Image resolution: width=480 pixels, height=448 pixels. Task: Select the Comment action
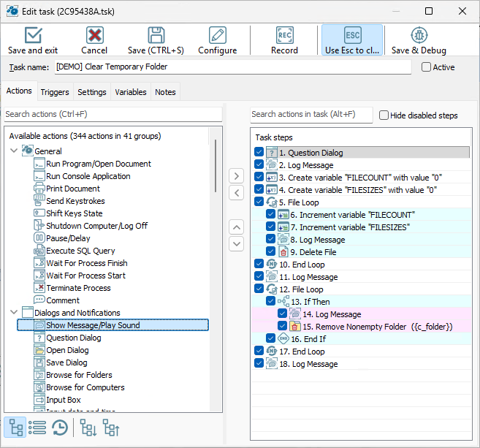tap(63, 300)
